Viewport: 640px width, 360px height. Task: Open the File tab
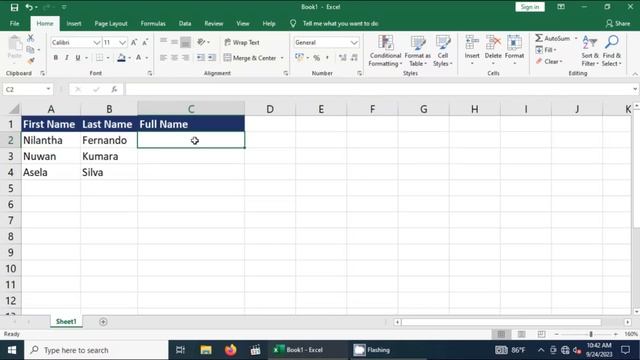tap(14, 24)
